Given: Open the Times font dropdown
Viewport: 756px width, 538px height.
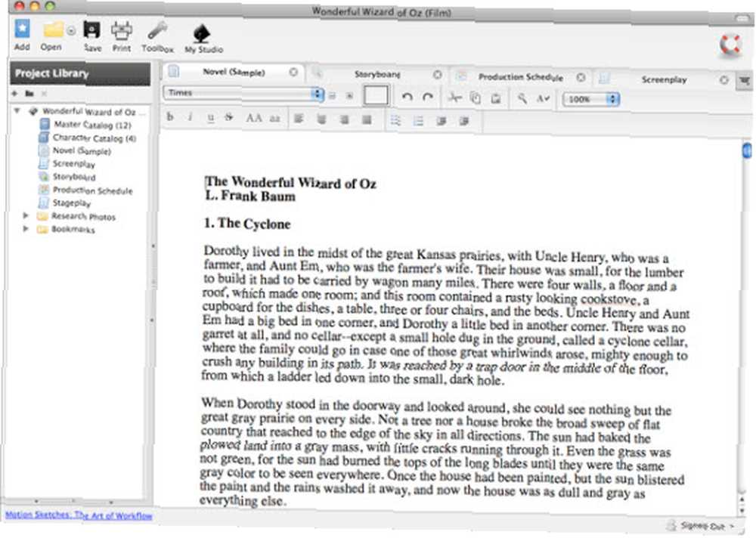Looking at the screenshot, I should pos(243,93).
